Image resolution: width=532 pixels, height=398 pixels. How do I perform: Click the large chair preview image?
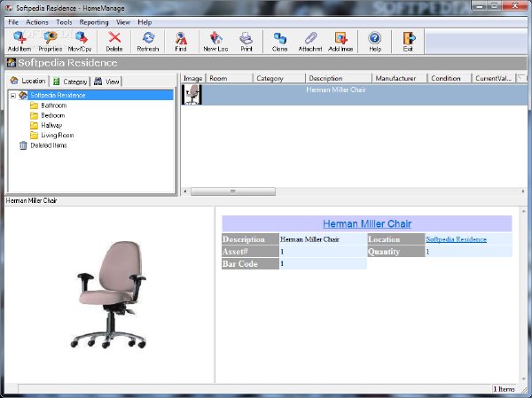click(x=108, y=294)
